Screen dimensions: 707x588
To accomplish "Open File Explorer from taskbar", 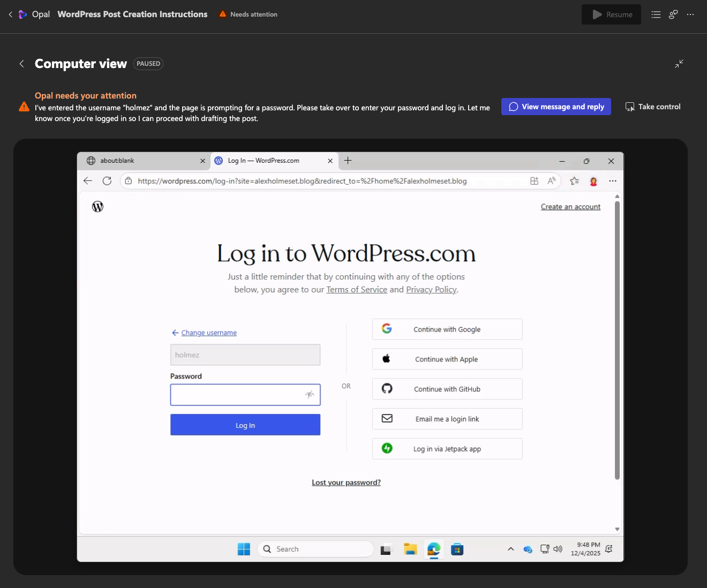I will tap(410, 549).
